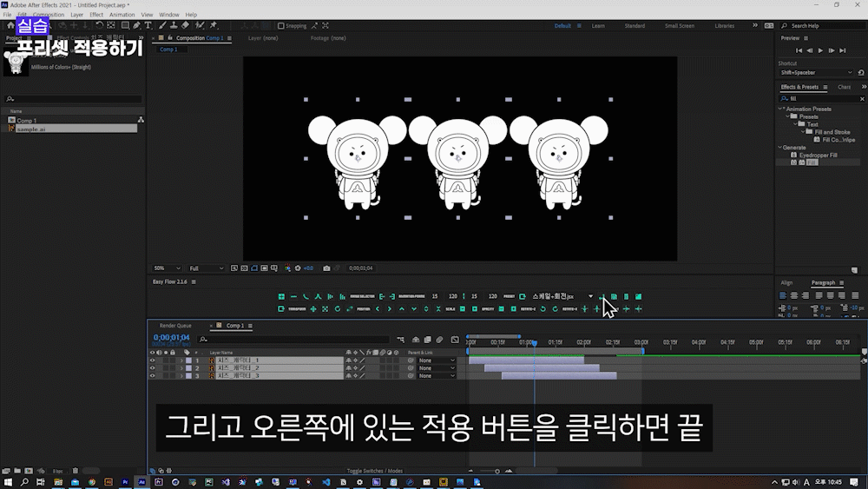Open the Composition menu
The image size is (868, 489).
click(x=48, y=15)
